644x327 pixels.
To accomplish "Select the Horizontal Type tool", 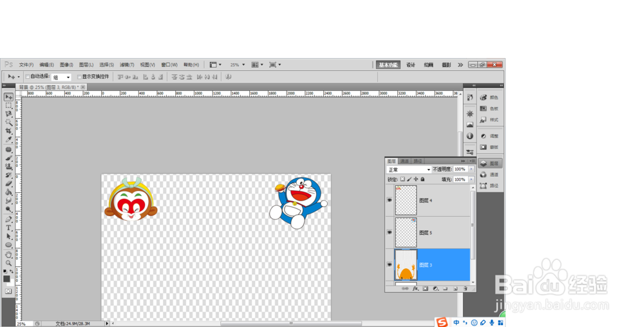I will pyautogui.click(x=8, y=228).
